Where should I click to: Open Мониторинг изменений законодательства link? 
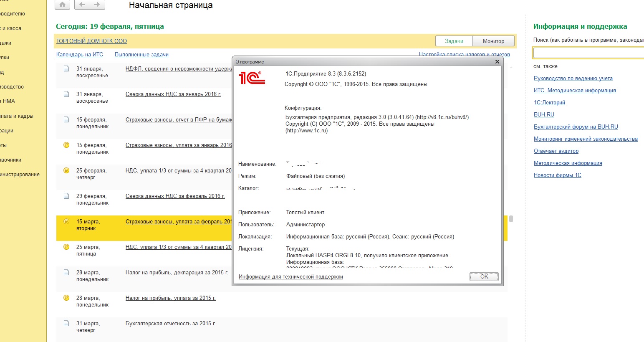[586, 139]
